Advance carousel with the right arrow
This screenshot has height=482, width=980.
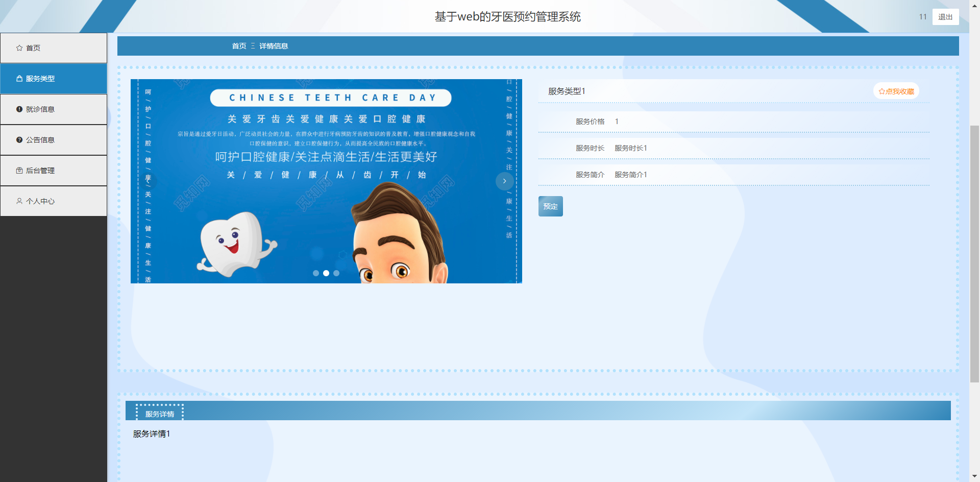pos(504,181)
